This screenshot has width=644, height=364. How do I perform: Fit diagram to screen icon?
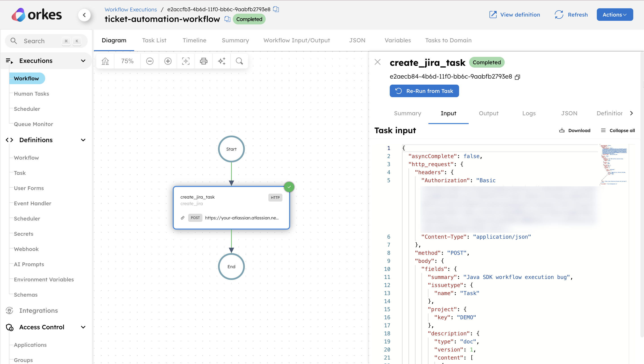[x=186, y=61]
